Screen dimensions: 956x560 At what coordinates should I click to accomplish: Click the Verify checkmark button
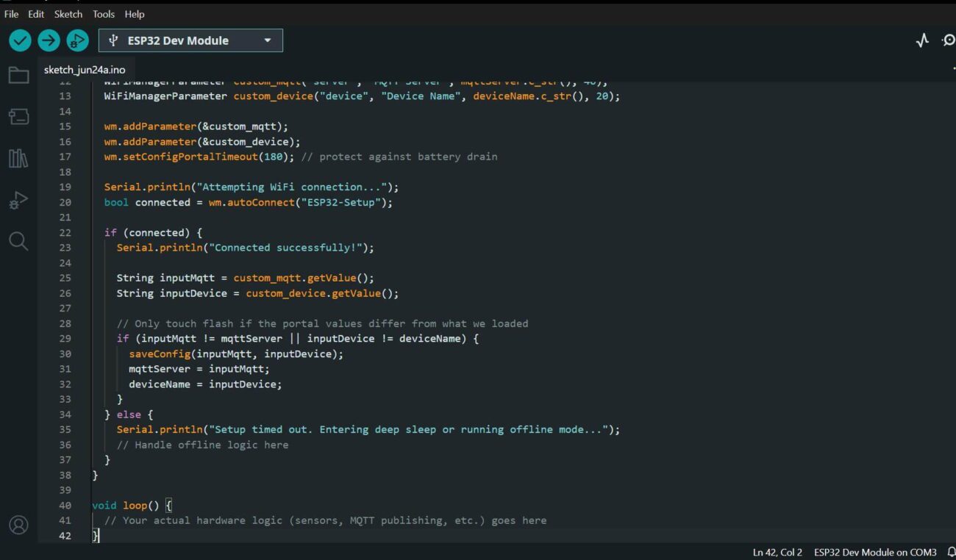pyautogui.click(x=20, y=40)
